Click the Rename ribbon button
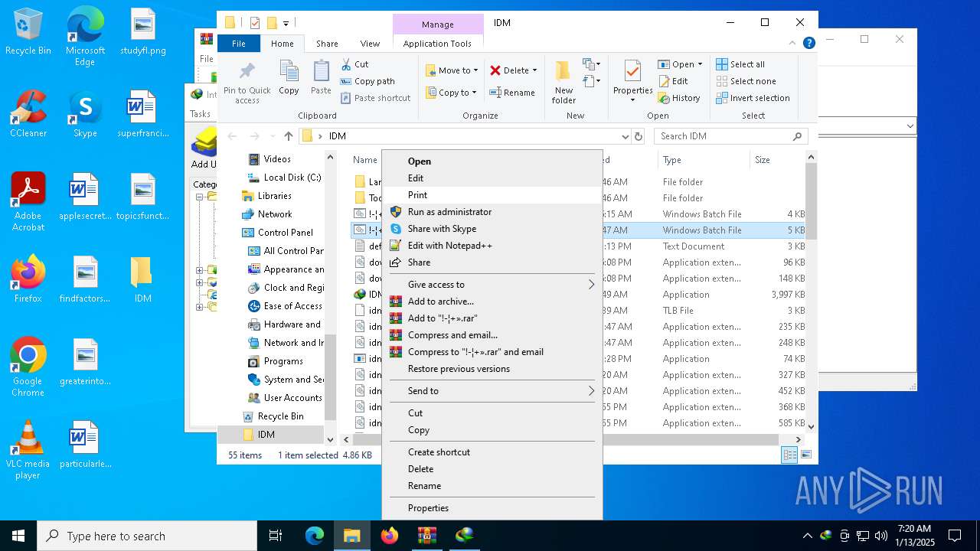 pyautogui.click(x=512, y=93)
